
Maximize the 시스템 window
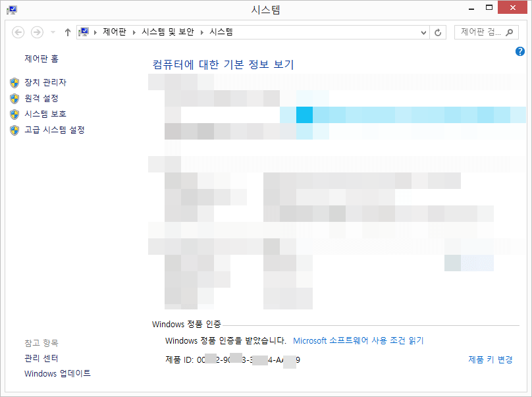coord(489,7)
